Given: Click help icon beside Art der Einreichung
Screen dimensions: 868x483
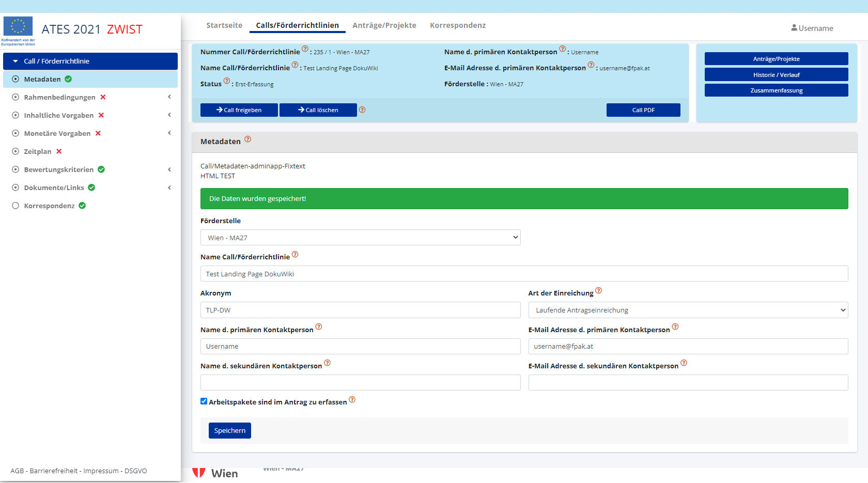Looking at the screenshot, I should point(598,291).
